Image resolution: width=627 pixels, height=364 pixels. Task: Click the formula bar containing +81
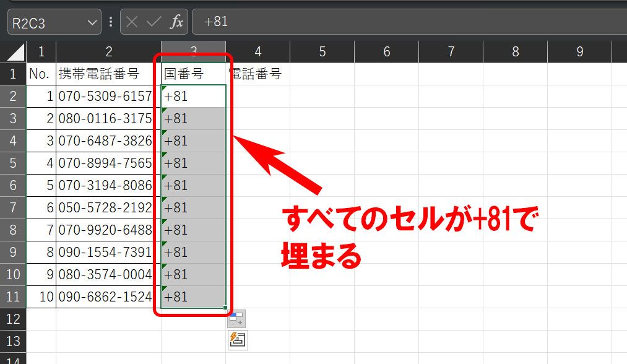410,22
